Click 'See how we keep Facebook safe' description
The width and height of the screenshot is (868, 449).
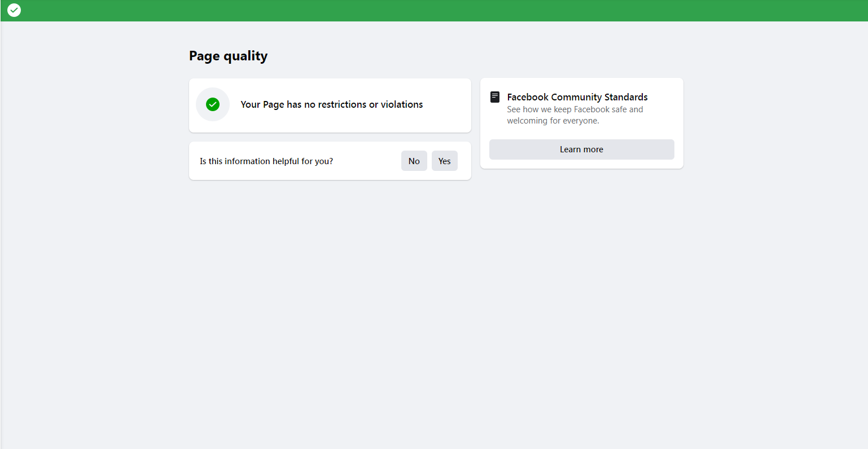[575, 115]
